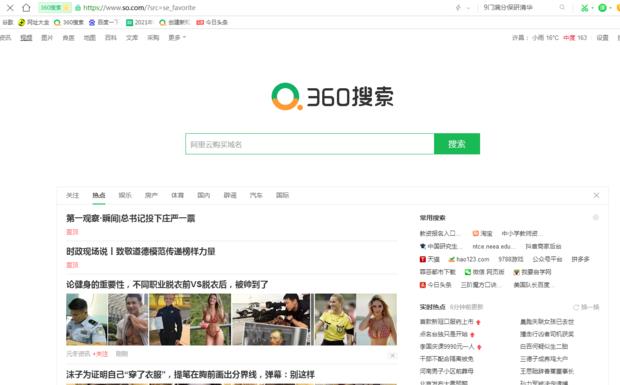Switch to the 关注 news tab
620x385 pixels.
[72, 195]
